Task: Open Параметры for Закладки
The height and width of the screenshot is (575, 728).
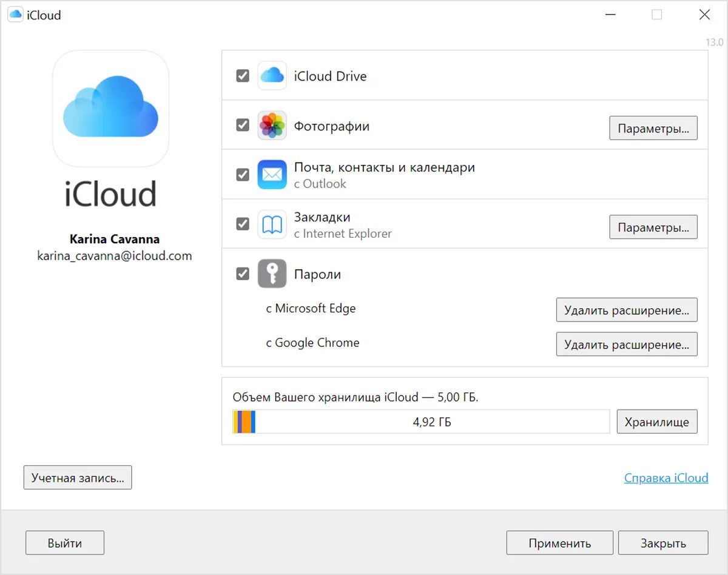Action: [x=653, y=227]
